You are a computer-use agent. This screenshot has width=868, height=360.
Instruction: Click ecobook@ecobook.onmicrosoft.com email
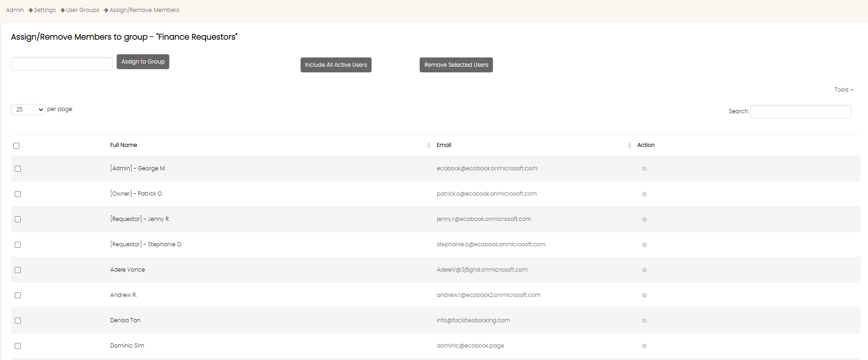[487, 168]
